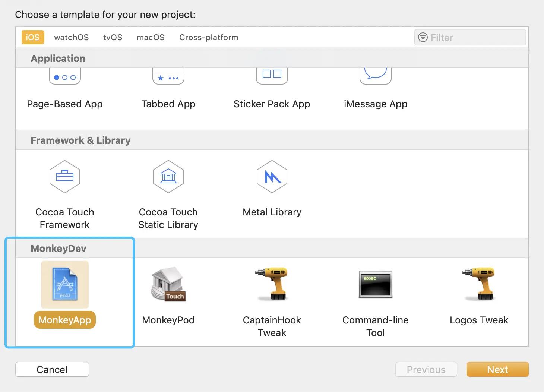The height and width of the screenshot is (392, 544).
Task: Open the tvOS platform tab
Action: [113, 37]
